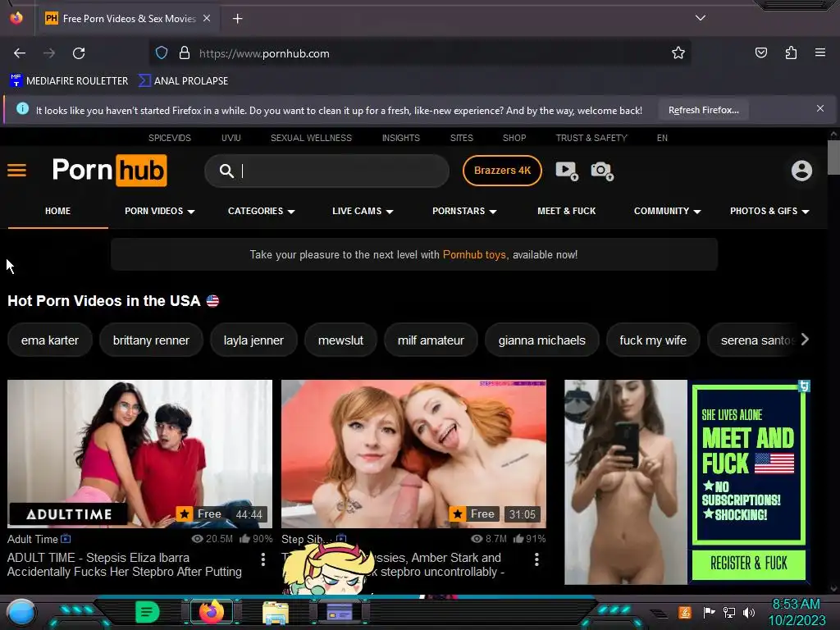The width and height of the screenshot is (840, 630).
Task: Open the SHOP top link
Action: click(x=514, y=138)
